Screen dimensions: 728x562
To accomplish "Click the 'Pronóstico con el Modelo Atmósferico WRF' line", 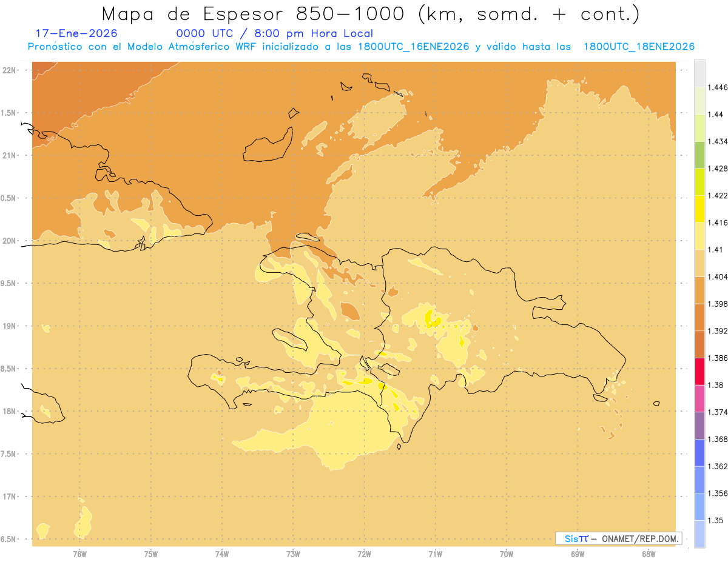I will pyautogui.click(x=361, y=47).
